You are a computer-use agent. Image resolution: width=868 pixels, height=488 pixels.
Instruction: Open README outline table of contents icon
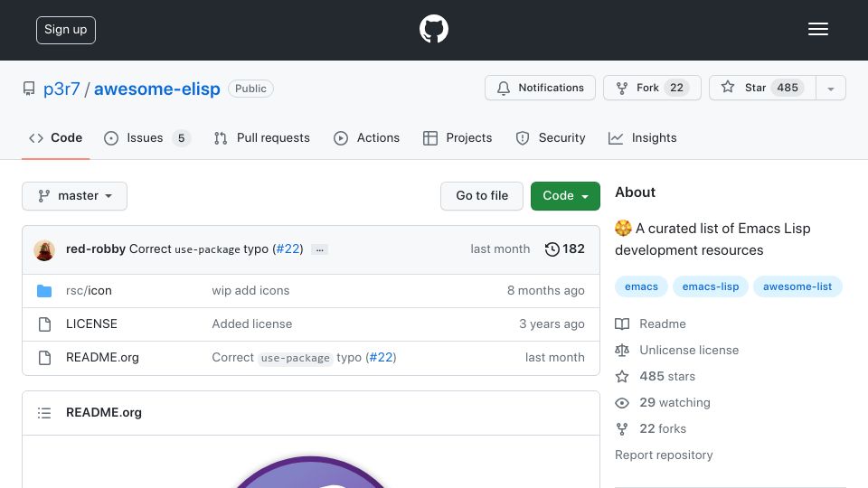tap(44, 413)
